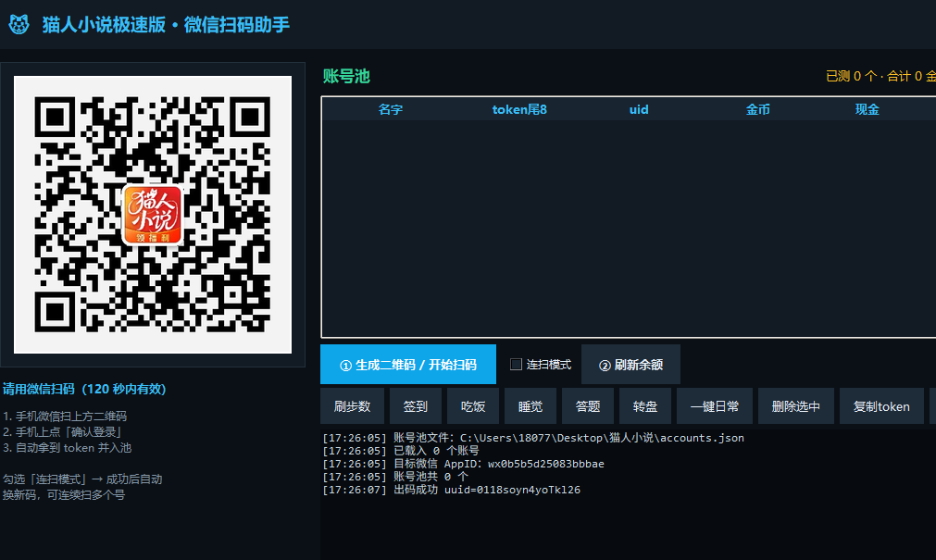
Task: Click the 猫人小说 logo inside QR code
Action: click(x=153, y=215)
